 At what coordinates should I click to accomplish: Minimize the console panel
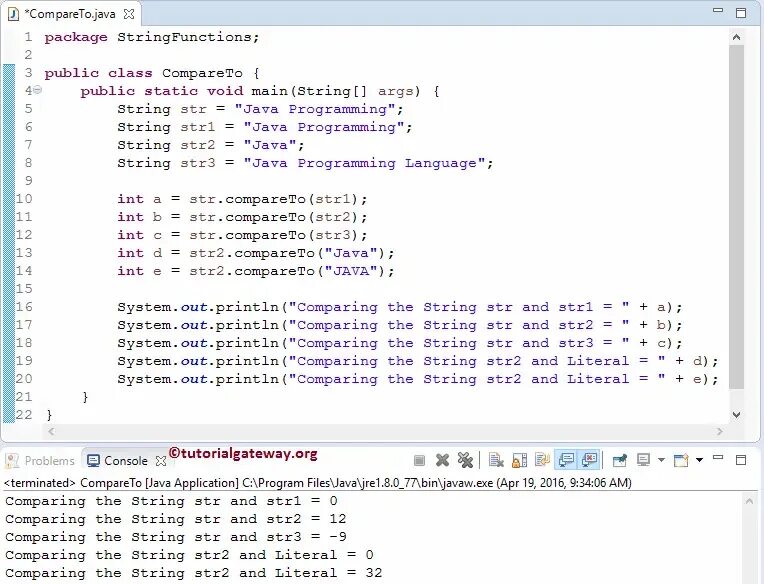(718, 458)
